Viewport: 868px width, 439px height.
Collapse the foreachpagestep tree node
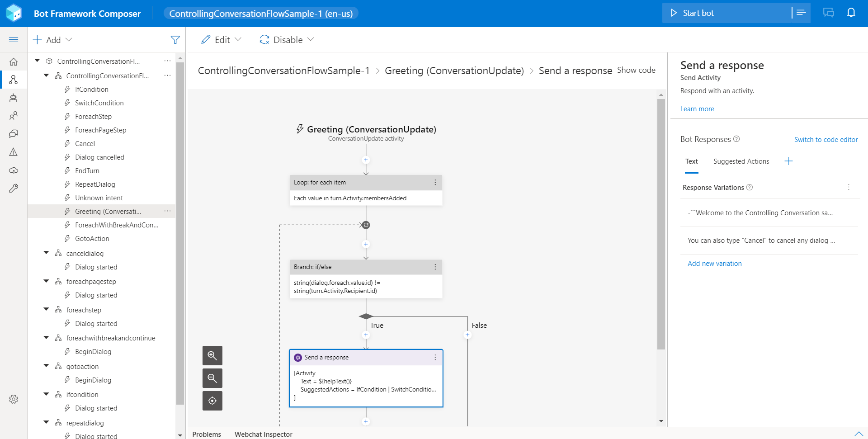[46, 281]
